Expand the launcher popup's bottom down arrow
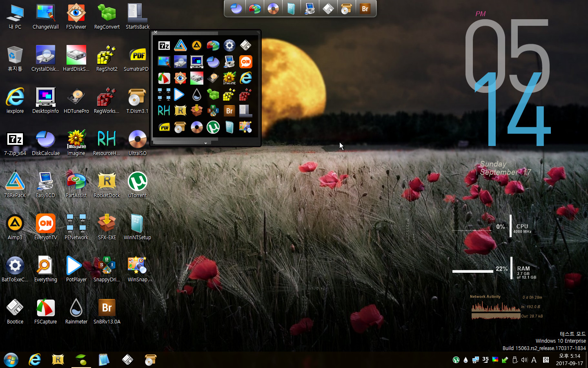The height and width of the screenshot is (368, 588). coord(205,143)
